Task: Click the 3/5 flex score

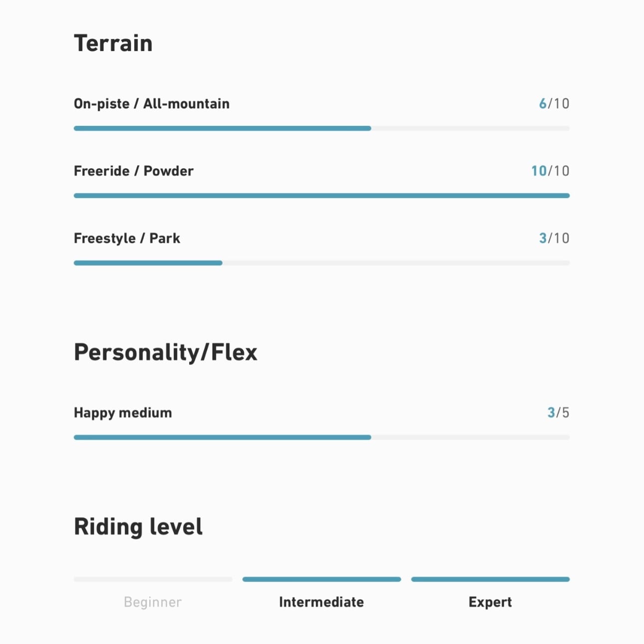Action: pos(558,413)
